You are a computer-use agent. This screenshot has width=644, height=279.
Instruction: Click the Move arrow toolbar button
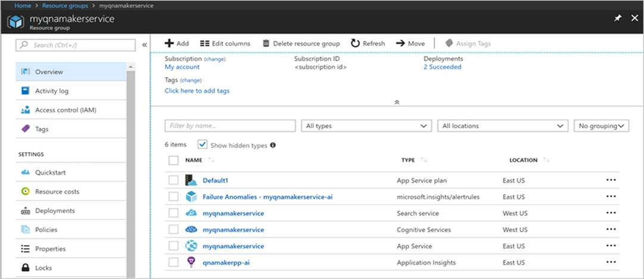point(410,43)
